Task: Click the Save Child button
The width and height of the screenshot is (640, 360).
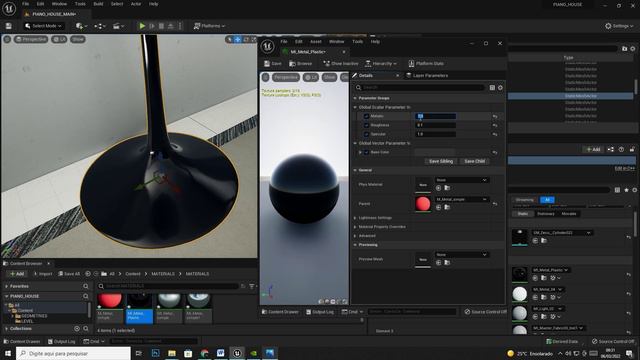Action: (x=475, y=161)
